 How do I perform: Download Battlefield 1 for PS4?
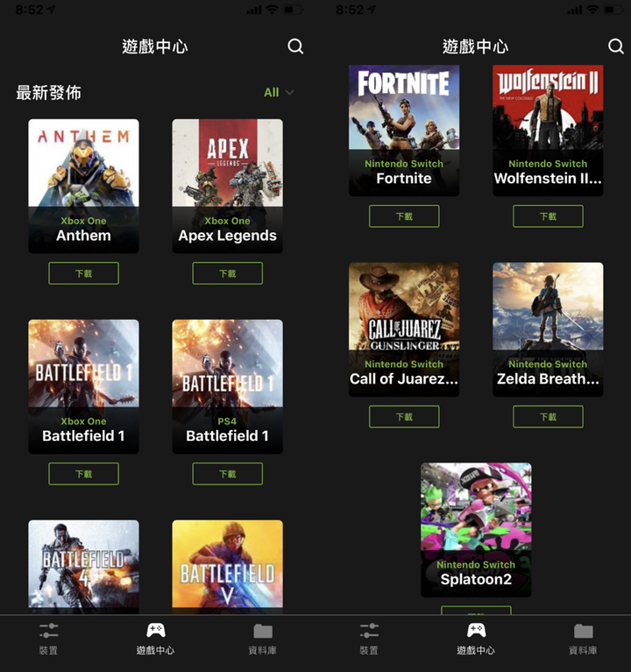click(x=228, y=474)
